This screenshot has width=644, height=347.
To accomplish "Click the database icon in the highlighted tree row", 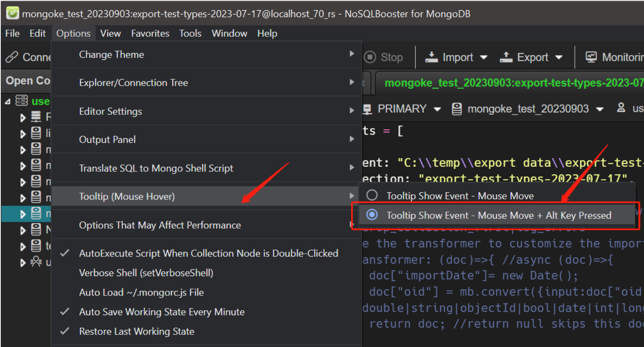I will pos(36,214).
